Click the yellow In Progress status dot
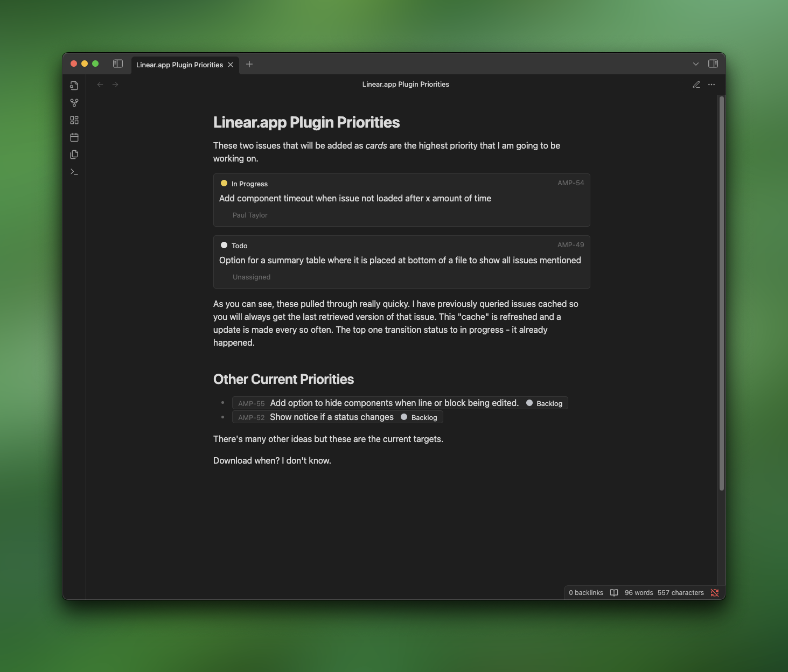 click(x=224, y=183)
